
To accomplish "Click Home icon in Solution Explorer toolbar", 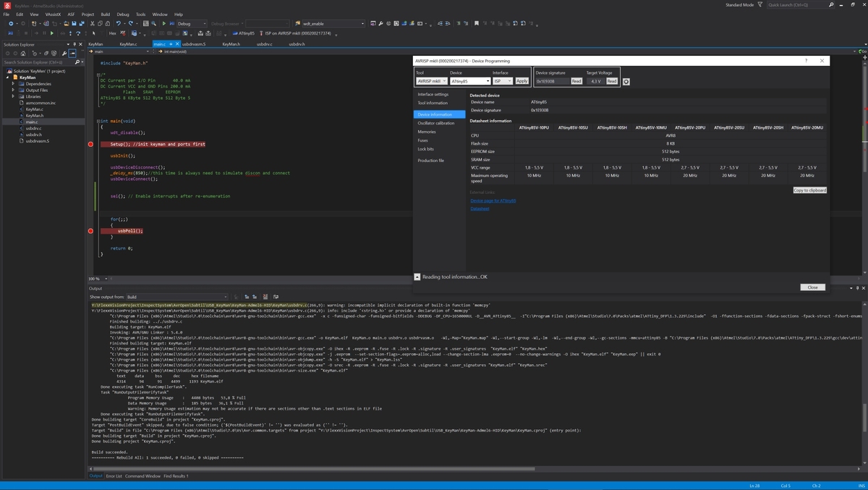I will tap(22, 53).
